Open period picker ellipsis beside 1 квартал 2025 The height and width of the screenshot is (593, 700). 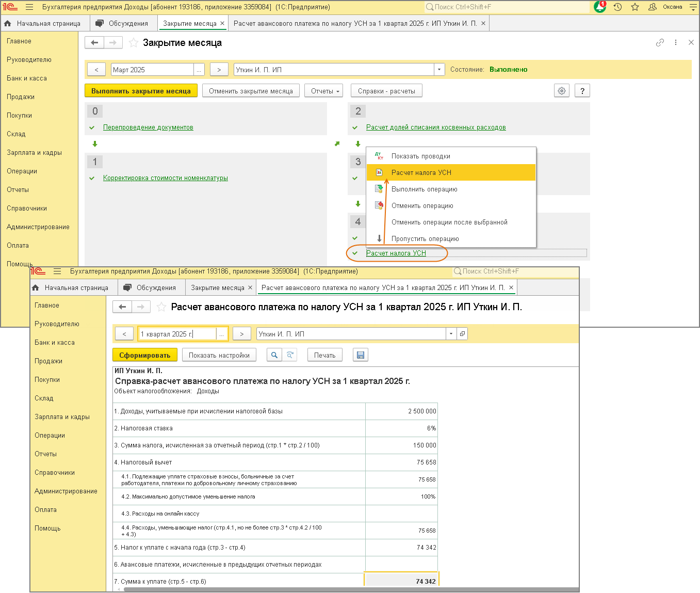click(222, 334)
